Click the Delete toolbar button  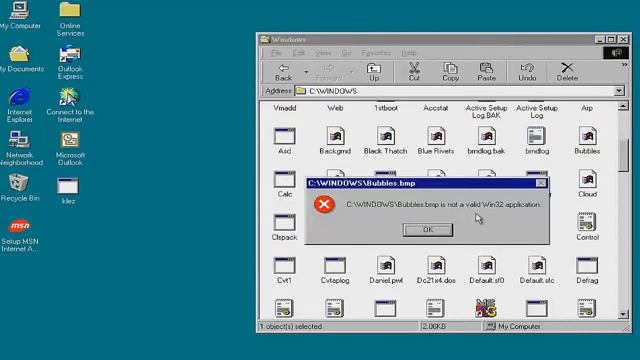pyautogui.click(x=567, y=72)
